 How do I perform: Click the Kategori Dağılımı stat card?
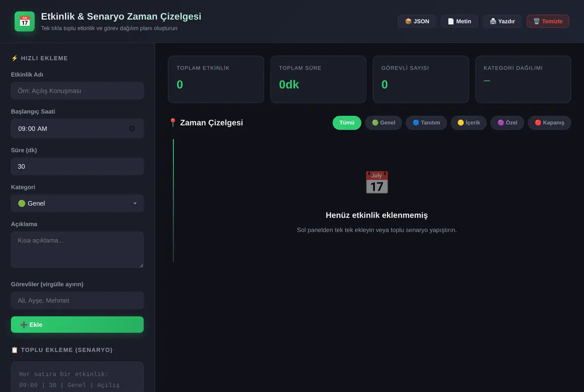[523, 79]
